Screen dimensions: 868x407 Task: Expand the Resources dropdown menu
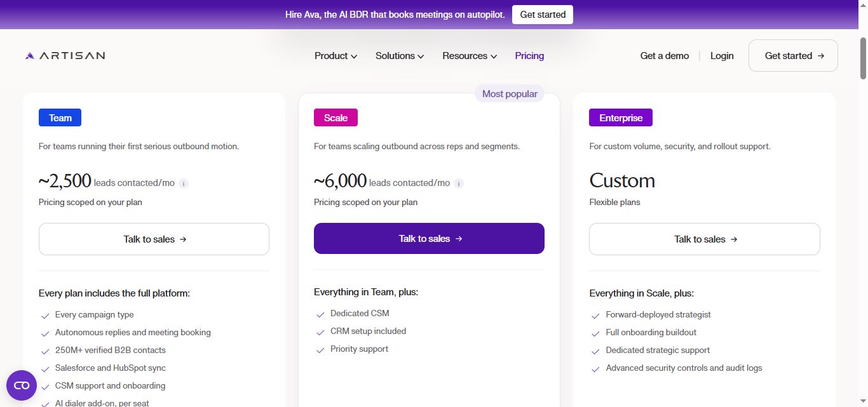coord(470,56)
